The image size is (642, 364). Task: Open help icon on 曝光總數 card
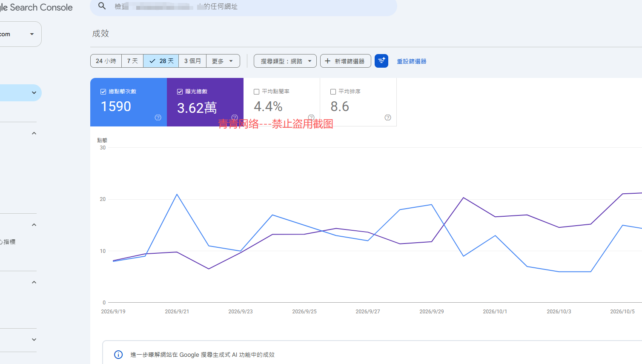click(x=235, y=118)
